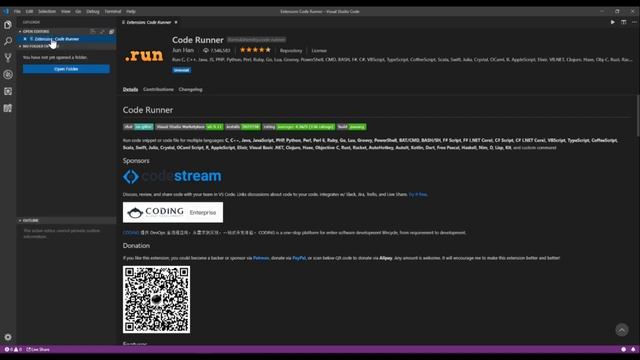Image resolution: width=640 pixels, height=360 pixels.
Task: Click the five-star rating
Action: point(256,50)
